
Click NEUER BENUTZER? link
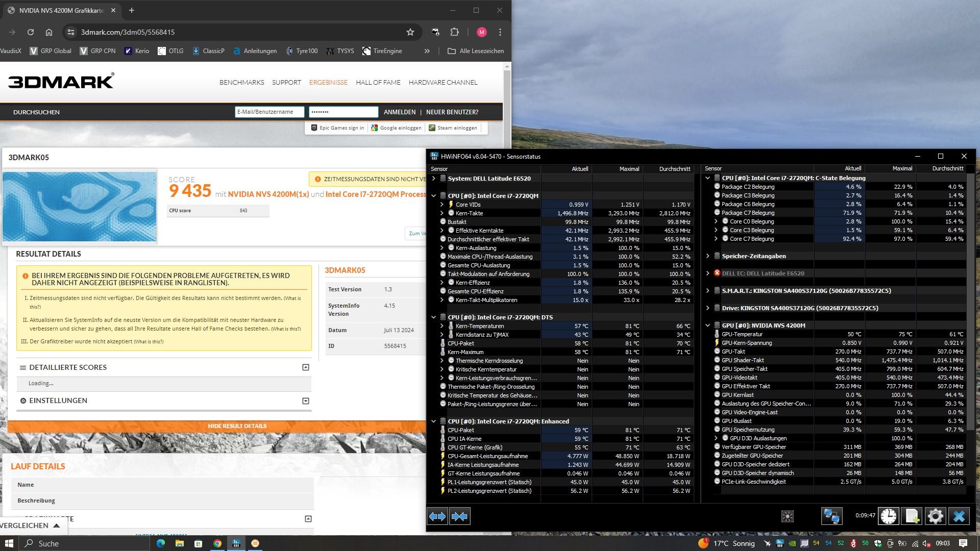coord(452,112)
